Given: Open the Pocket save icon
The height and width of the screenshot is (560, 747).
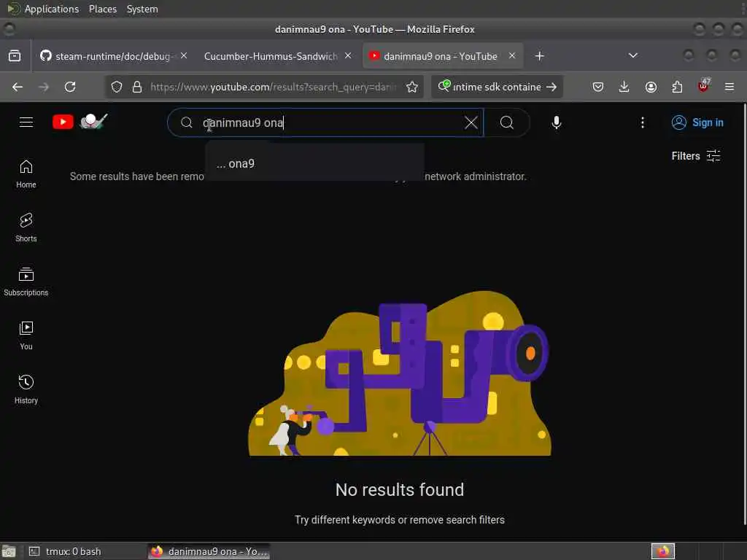Looking at the screenshot, I should coord(598,87).
